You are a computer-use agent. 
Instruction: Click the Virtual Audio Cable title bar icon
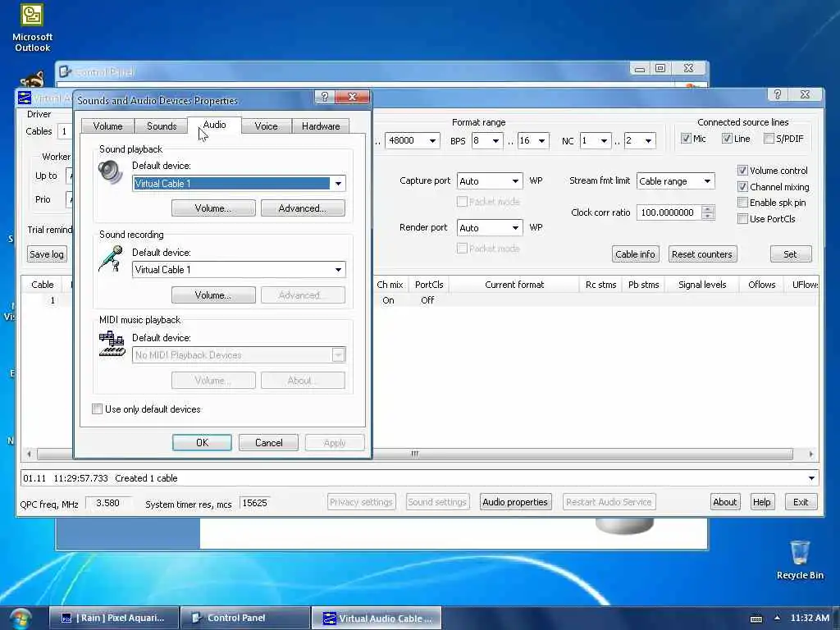point(24,97)
